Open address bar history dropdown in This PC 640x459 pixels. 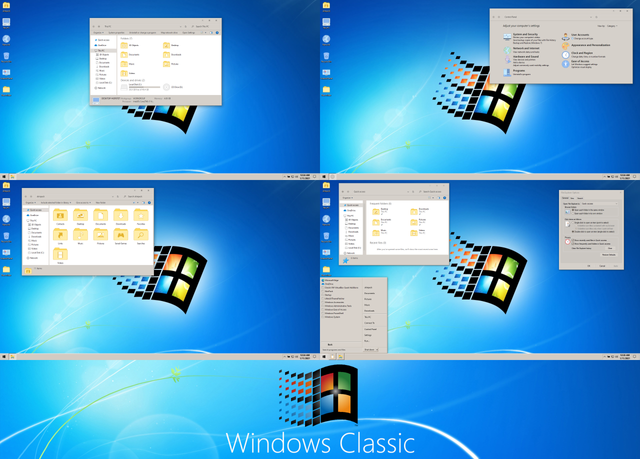click(180, 27)
